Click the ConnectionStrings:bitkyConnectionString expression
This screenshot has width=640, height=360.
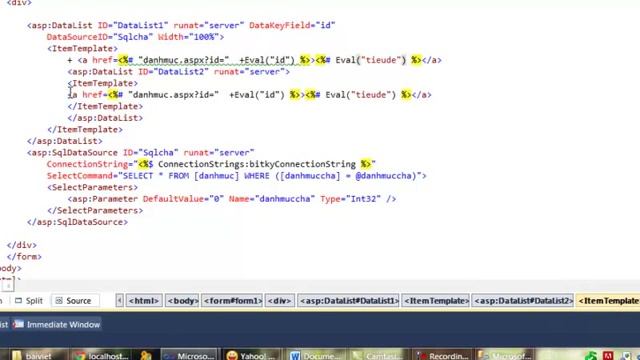[x=256, y=164]
